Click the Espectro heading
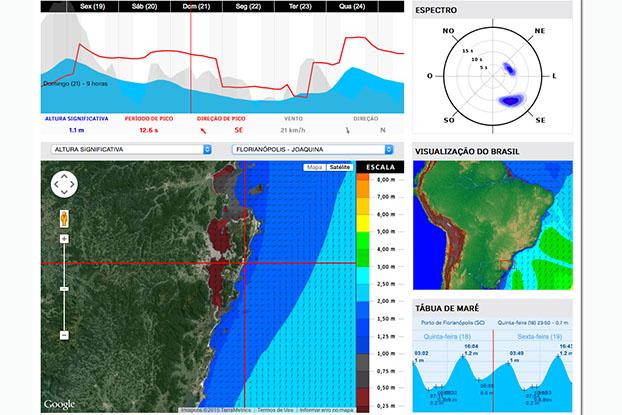Viewport: 622px width, 415px height. tap(436, 10)
